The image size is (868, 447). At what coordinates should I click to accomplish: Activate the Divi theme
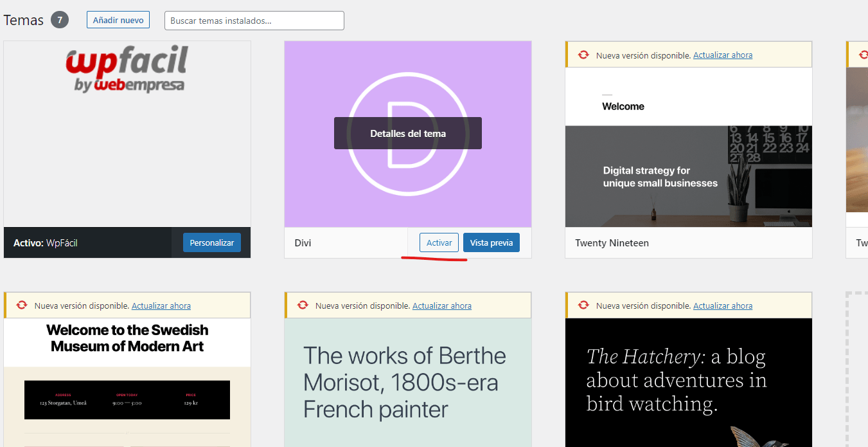pyautogui.click(x=439, y=242)
